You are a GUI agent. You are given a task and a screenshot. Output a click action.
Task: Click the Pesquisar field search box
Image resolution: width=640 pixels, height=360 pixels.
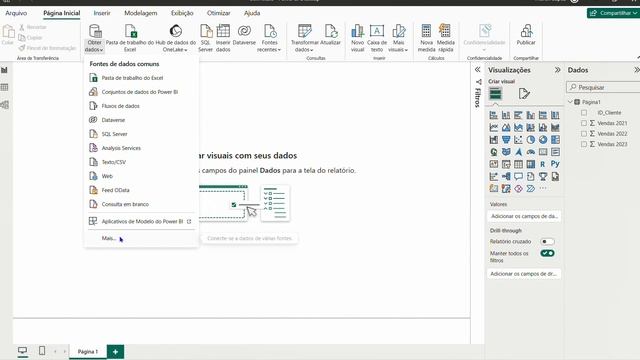pyautogui.click(x=603, y=87)
